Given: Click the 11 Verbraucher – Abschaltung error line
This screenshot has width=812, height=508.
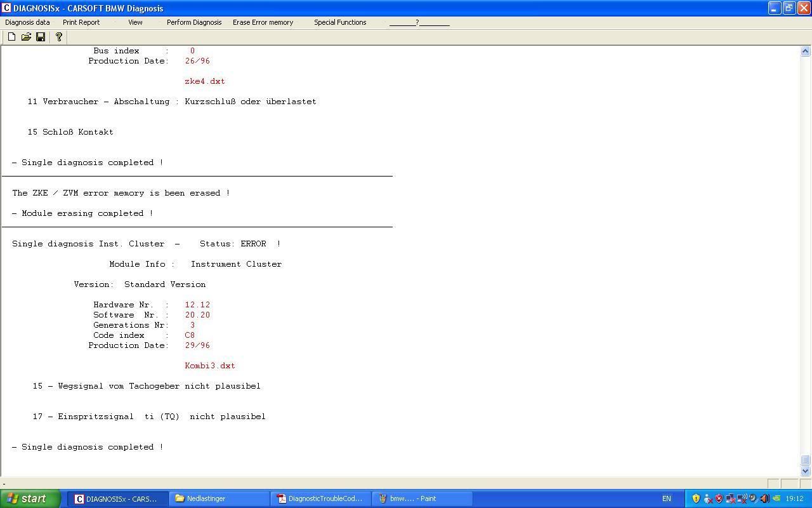Looking at the screenshot, I should coord(172,102).
